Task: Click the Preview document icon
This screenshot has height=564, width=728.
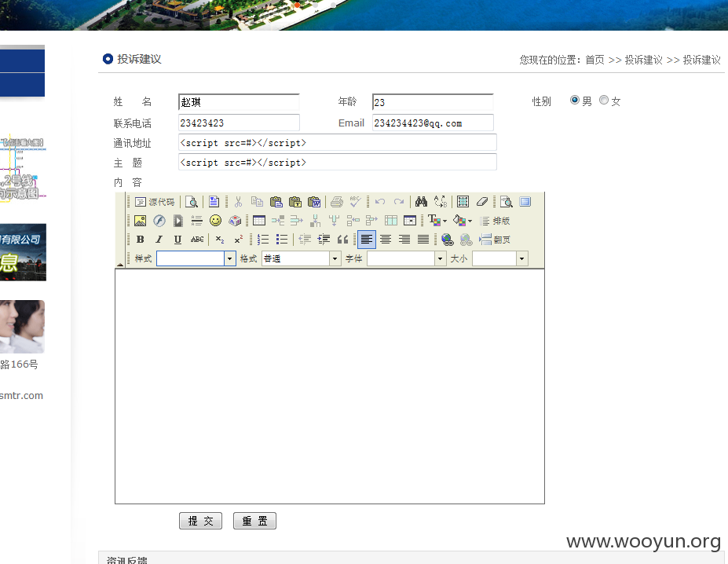Action: (x=192, y=202)
